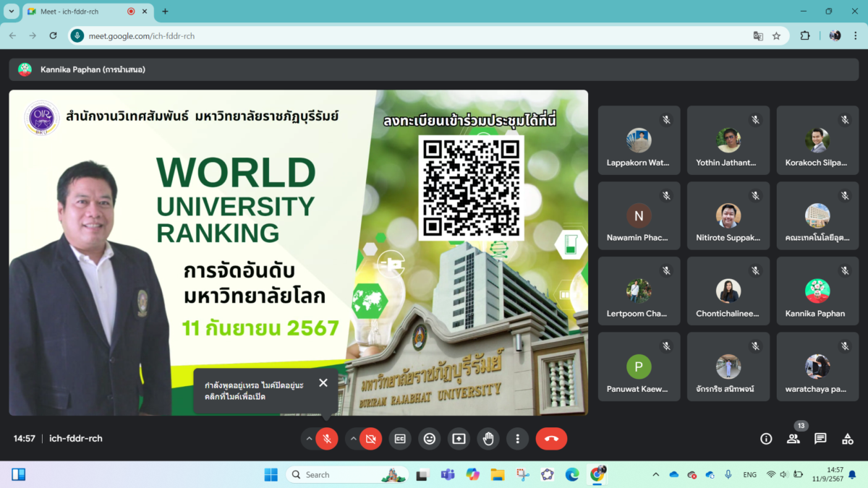Leave the call with red hang-up button
Screen dimensions: 868x488
551,438
